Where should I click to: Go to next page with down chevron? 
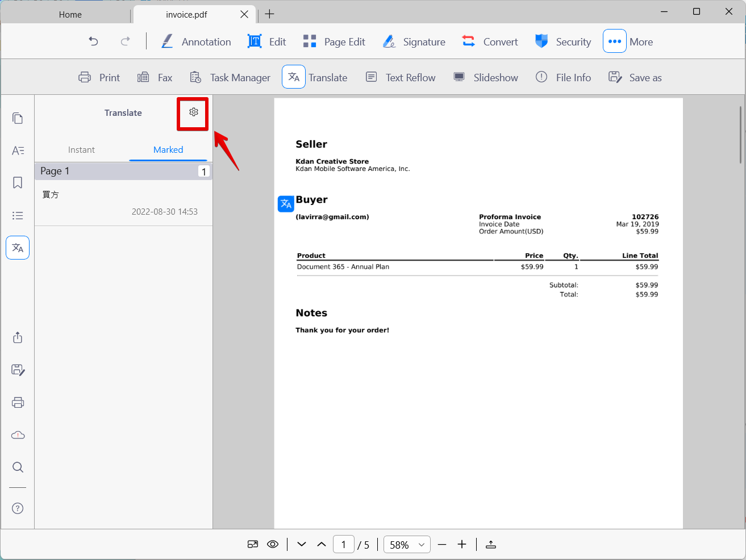(x=302, y=544)
